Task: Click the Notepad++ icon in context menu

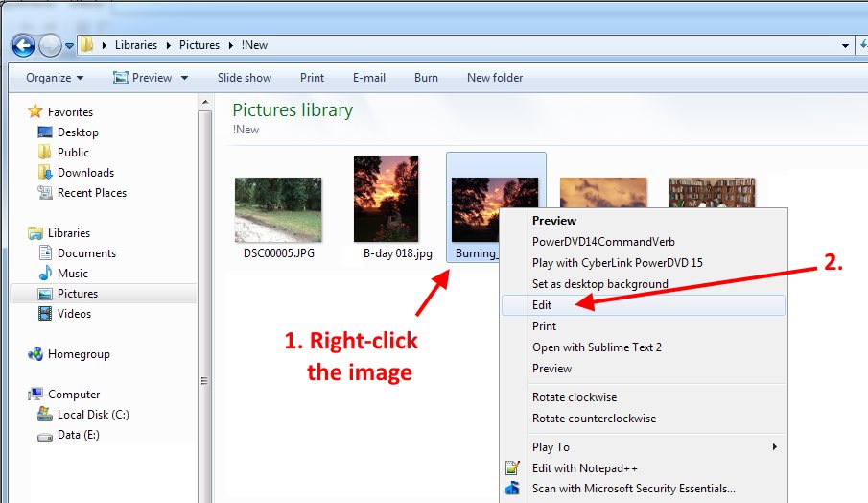Action: point(513,468)
